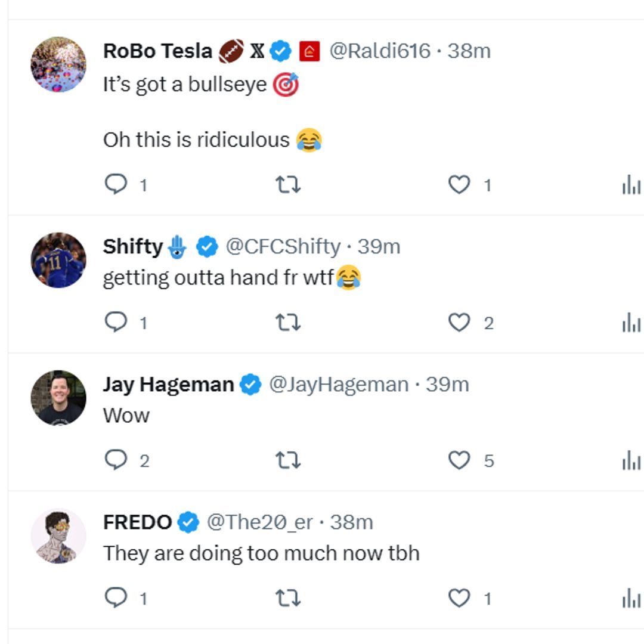This screenshot has width=644, height=644.
Task: Open RoBo Tesla's profile picture
Action: (58, 64)
